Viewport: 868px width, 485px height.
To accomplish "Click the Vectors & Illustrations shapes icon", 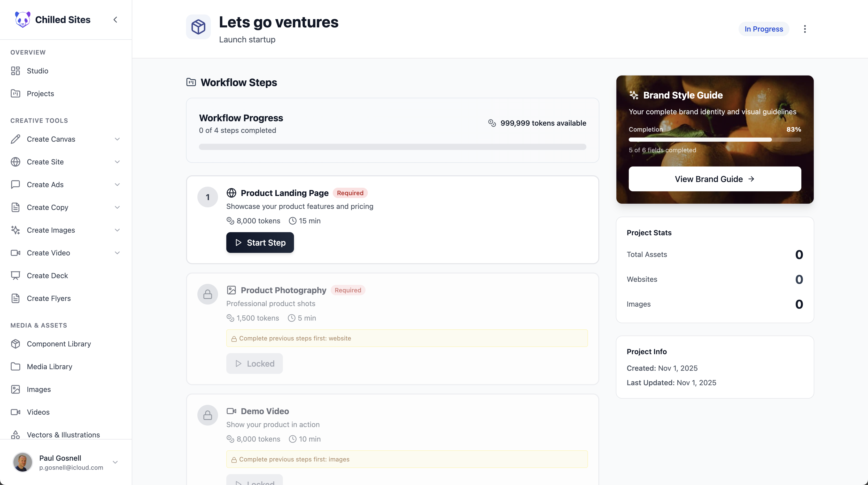I will pos(16,435).
